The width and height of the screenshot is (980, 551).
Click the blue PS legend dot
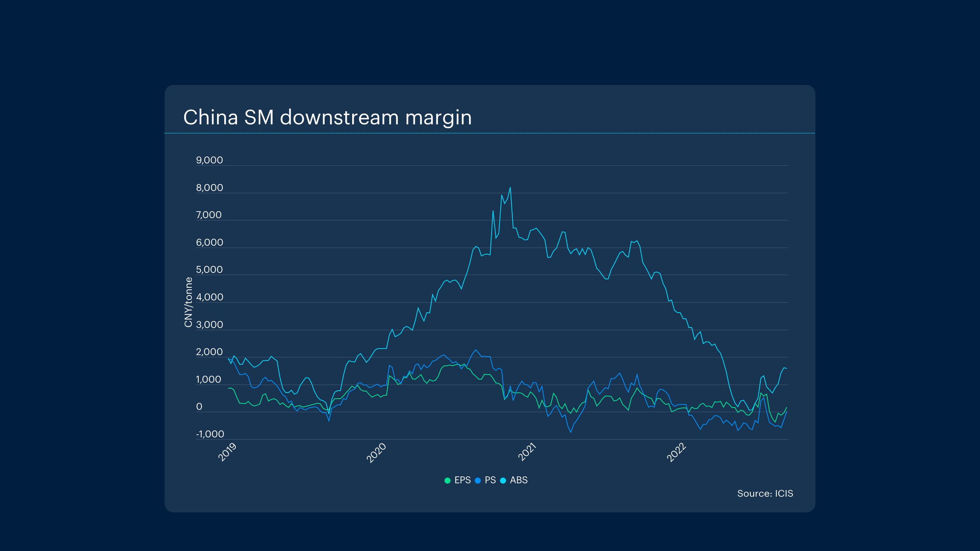coord(478,481)
